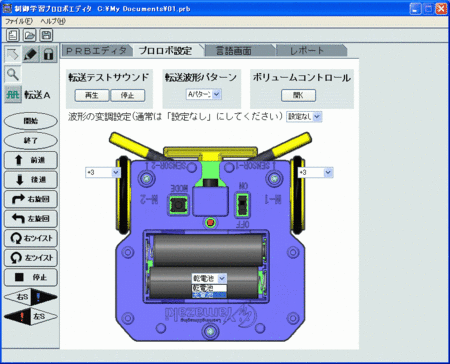The height and width of the screenshot is (364, 450).
Task: Click the 転送A transfer waveform icon
Action: click(13, 95)
